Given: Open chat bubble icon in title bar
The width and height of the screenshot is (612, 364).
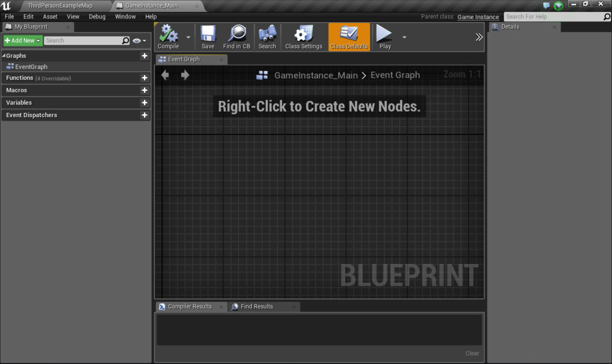Looking at the screenshot, I should (546, 5).
